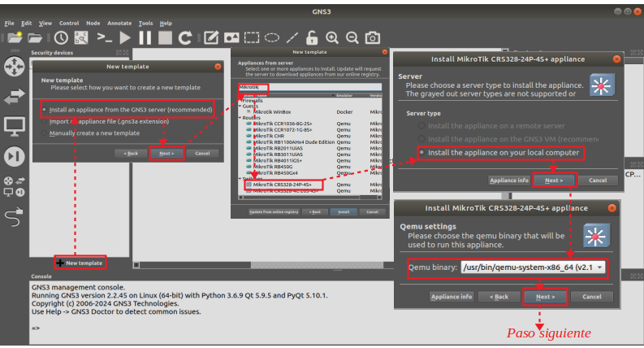Select the Add a note tool

[211, 38]
